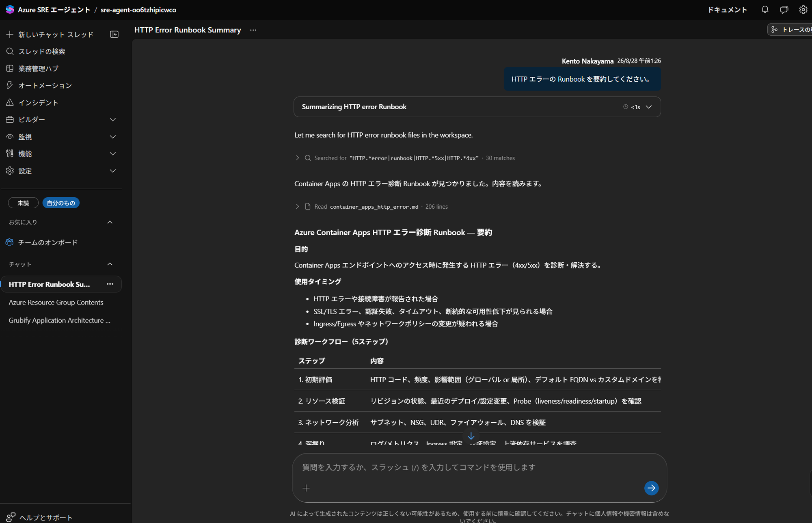
Task: Click the インシデント warning triangle icon
Action: [x=10, y=102]
